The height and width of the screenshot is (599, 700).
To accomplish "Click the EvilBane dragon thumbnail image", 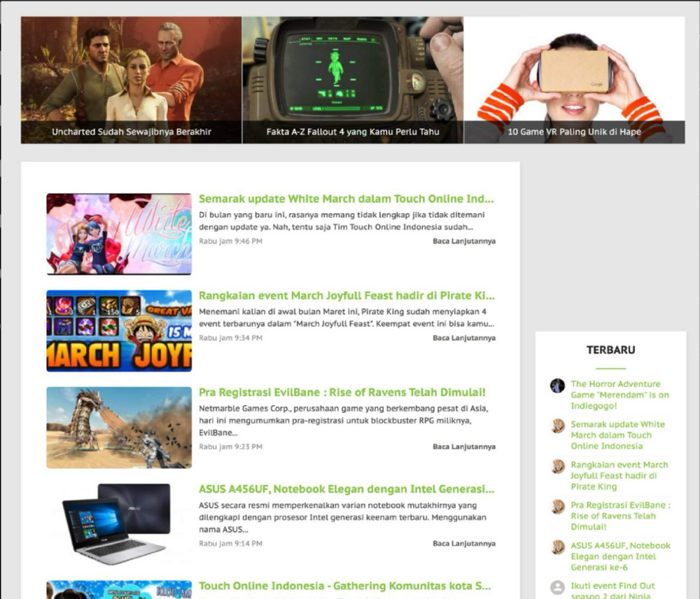I will pos(119,428).
